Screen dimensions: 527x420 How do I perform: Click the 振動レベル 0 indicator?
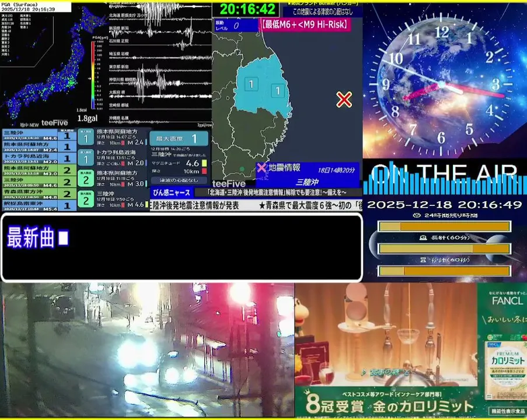[x=236, y=26]
